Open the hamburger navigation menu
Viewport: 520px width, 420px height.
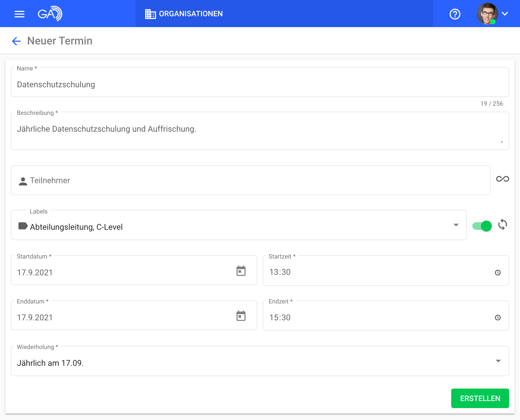[x=19, y=14]
